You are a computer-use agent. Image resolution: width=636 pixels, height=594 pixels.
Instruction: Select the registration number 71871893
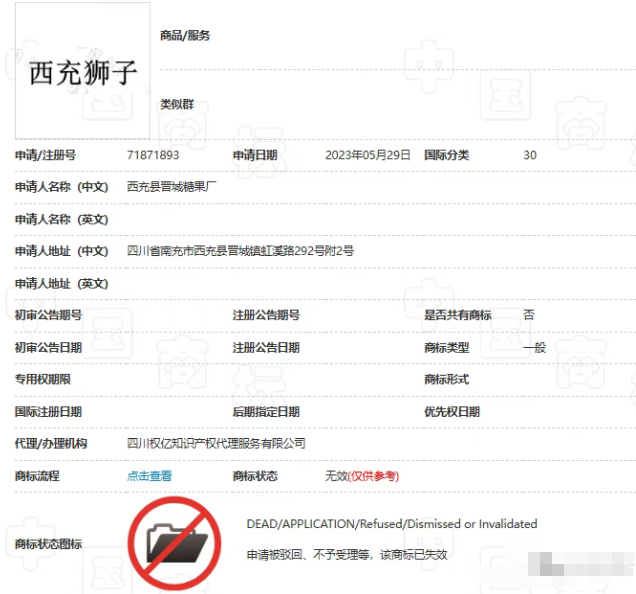click(153, 155)
